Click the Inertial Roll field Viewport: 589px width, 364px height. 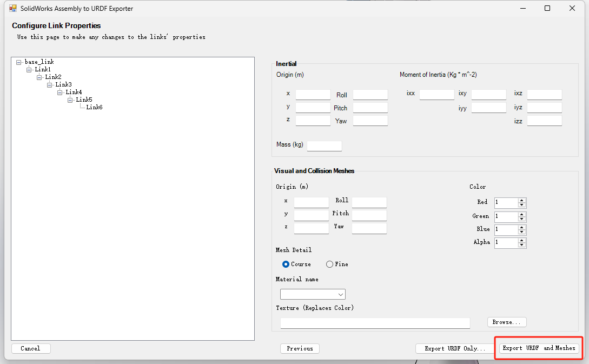[x=370, y=95]
